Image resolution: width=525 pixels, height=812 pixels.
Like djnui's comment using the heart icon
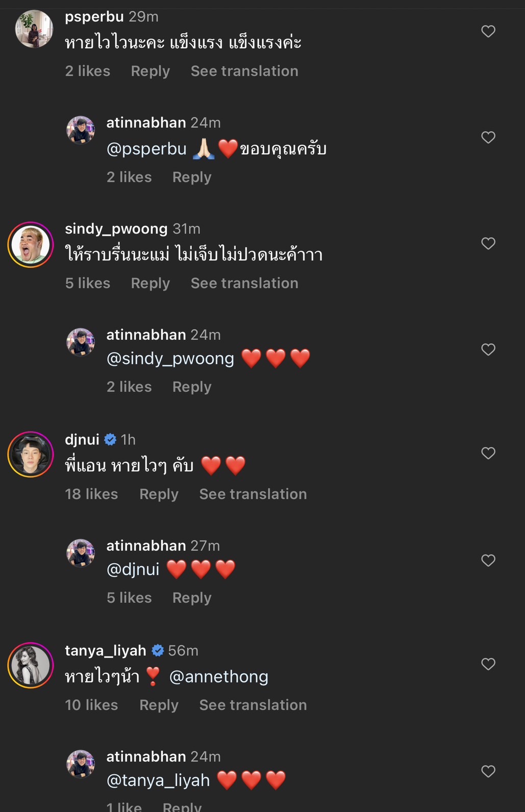(488, 453)
